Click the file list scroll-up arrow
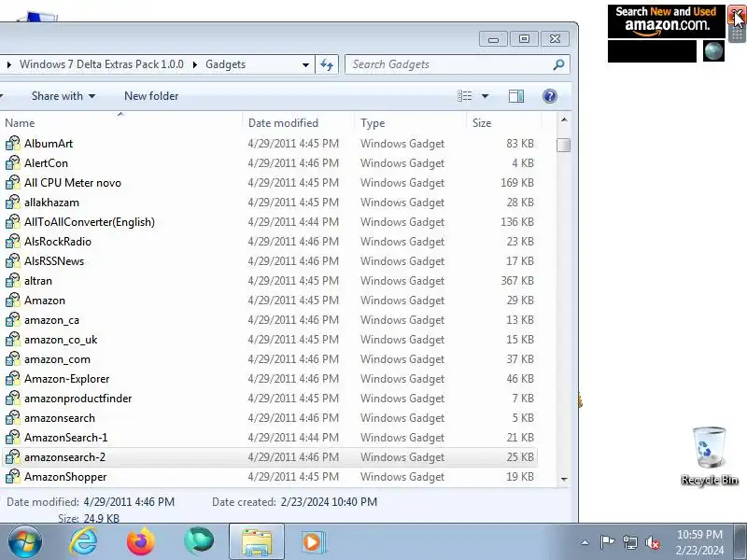Screen dimensions: 747x560 [564, 120]
